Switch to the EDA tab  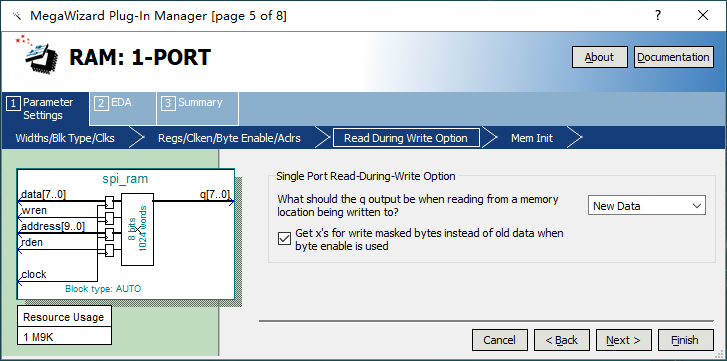click(x=122, y=109)
